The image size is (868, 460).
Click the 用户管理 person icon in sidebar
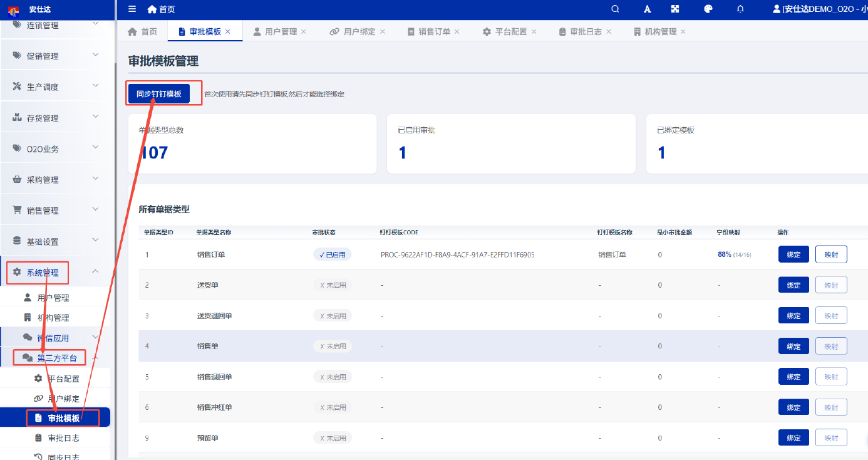point(28,298)
